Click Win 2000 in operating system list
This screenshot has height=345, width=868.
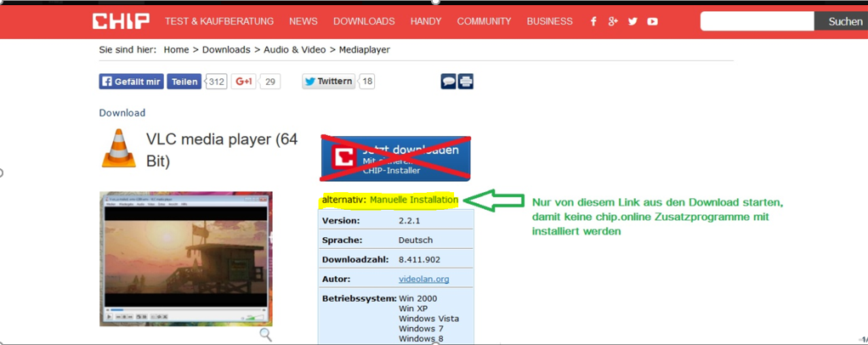point(418,299)
